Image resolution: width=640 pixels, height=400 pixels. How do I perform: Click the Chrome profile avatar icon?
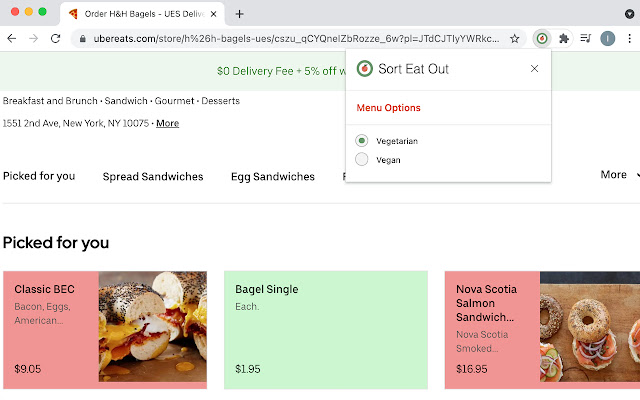[607, 38]
